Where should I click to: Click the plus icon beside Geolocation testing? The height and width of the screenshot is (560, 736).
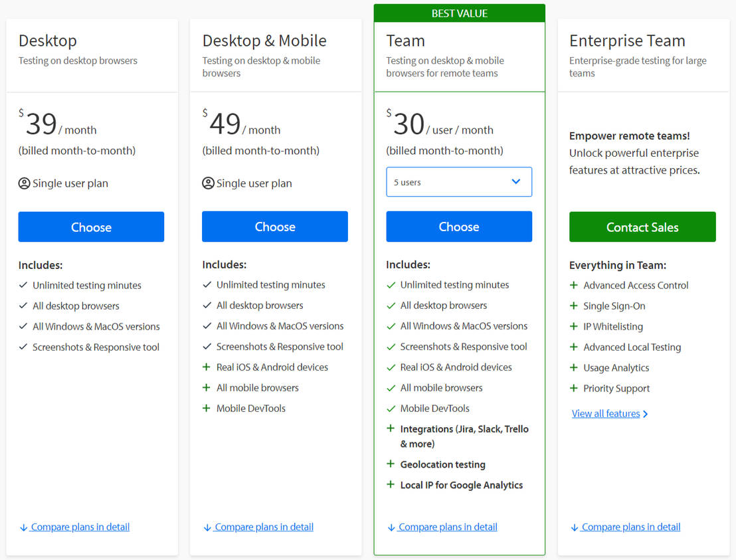[391, 464]
